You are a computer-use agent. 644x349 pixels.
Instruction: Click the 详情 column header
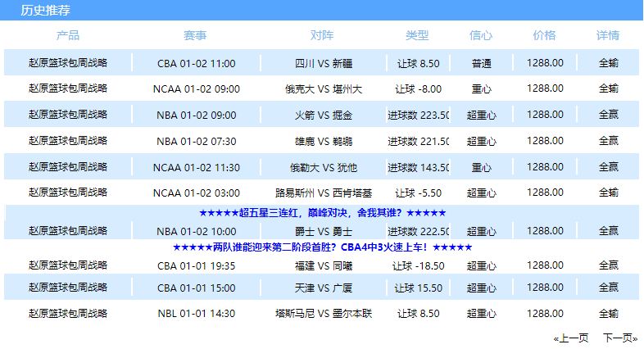click(608, 35)
